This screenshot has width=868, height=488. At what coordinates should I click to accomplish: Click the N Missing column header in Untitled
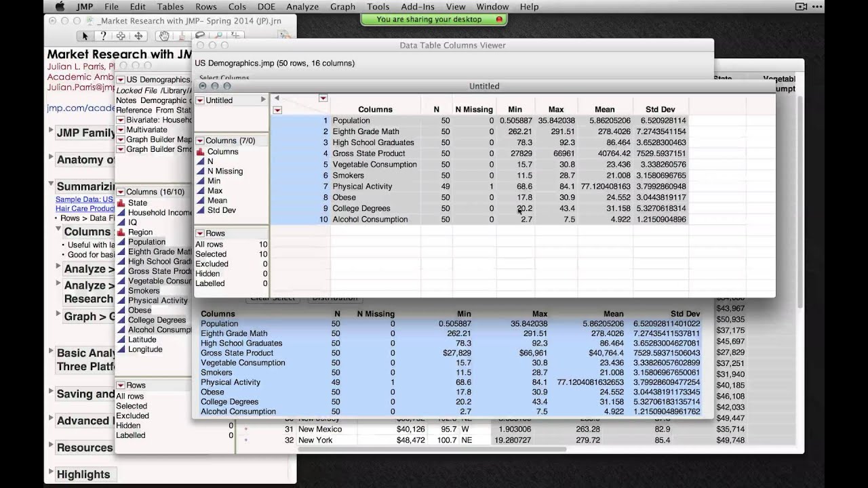473,109
